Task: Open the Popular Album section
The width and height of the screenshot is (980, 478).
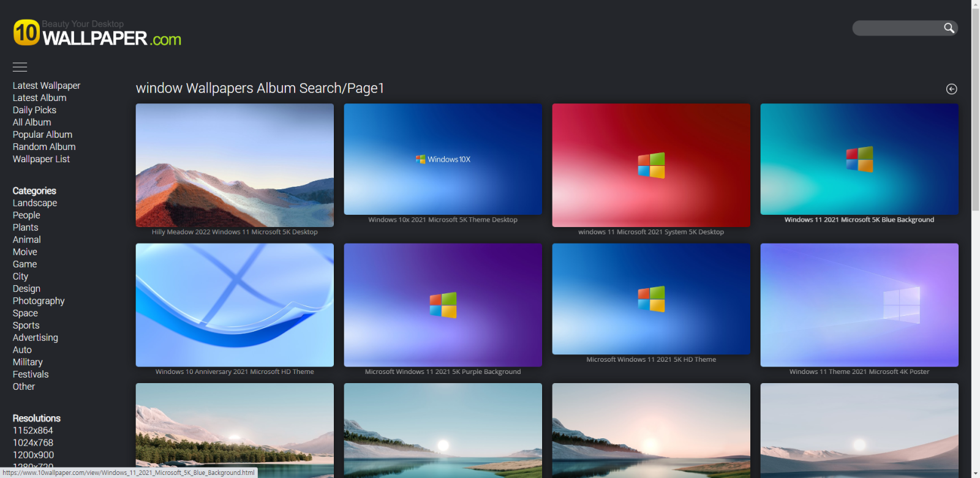Action: pos(42,135)
